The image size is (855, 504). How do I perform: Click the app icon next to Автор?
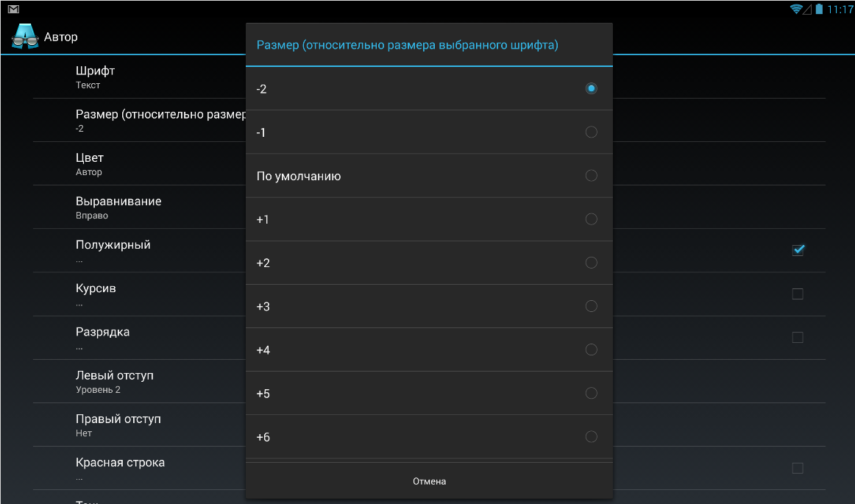[25, 36]
